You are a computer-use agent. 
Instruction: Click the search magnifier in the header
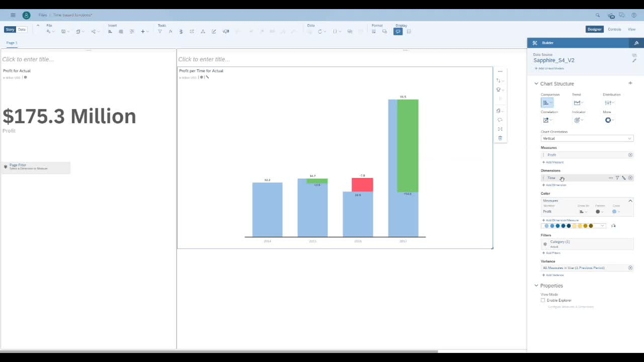(x=598, y=16)
